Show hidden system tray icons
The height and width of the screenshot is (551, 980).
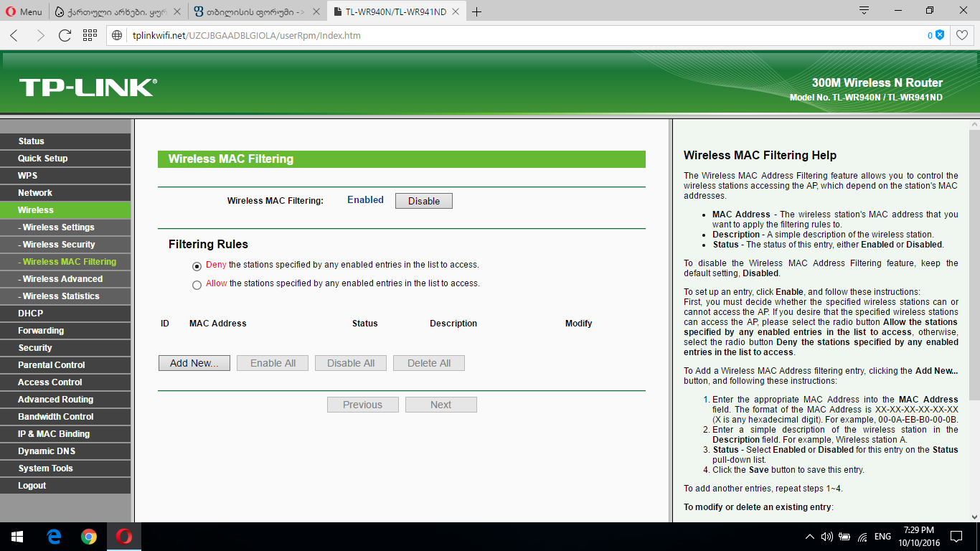(x=810, y=537)
